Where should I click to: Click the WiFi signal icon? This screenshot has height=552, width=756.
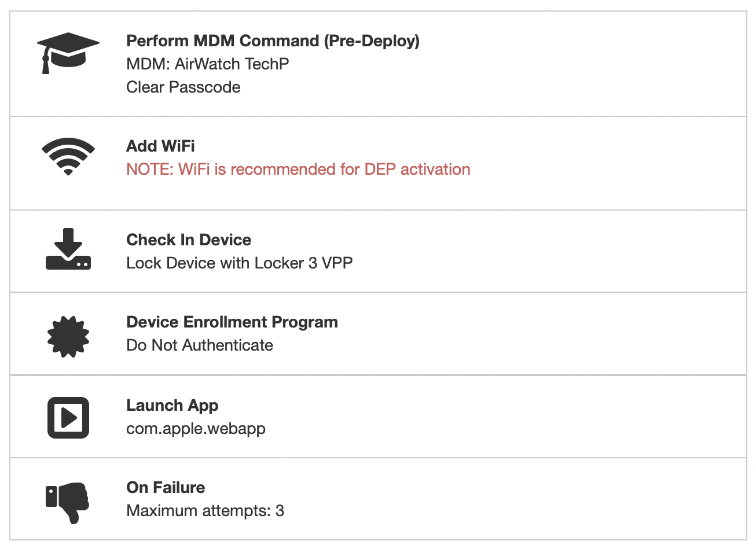(x=68, y=157)
